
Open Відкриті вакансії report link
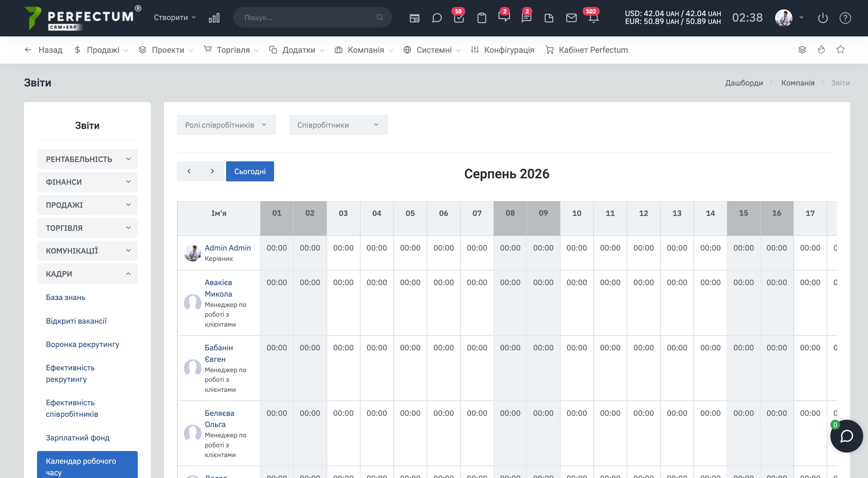coord(76,321)
